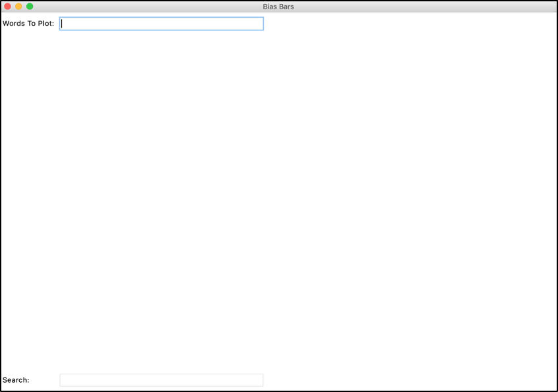
Task: Maximize window with the green button
Action: coord(30,7)
